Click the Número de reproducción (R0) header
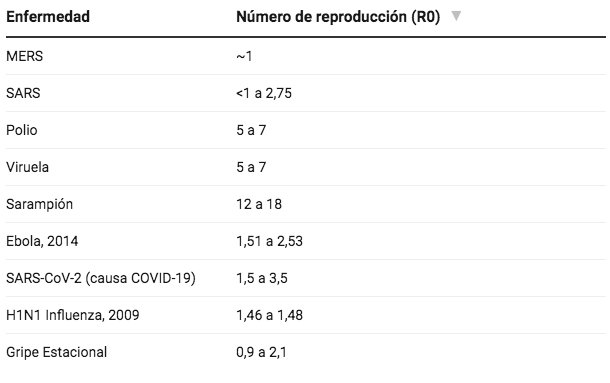The width and height of the screenshot is (610, 383). (x=338, y=17)
